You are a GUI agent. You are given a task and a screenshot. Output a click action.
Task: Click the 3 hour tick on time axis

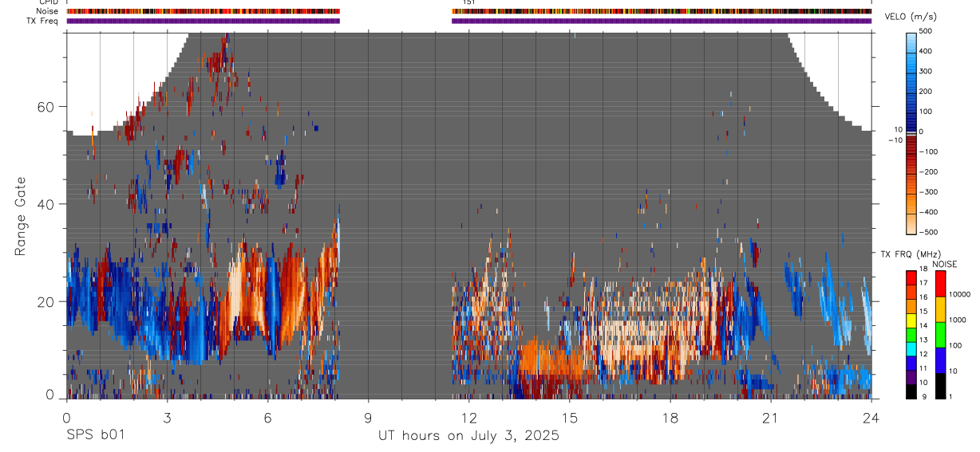[167, 418]
